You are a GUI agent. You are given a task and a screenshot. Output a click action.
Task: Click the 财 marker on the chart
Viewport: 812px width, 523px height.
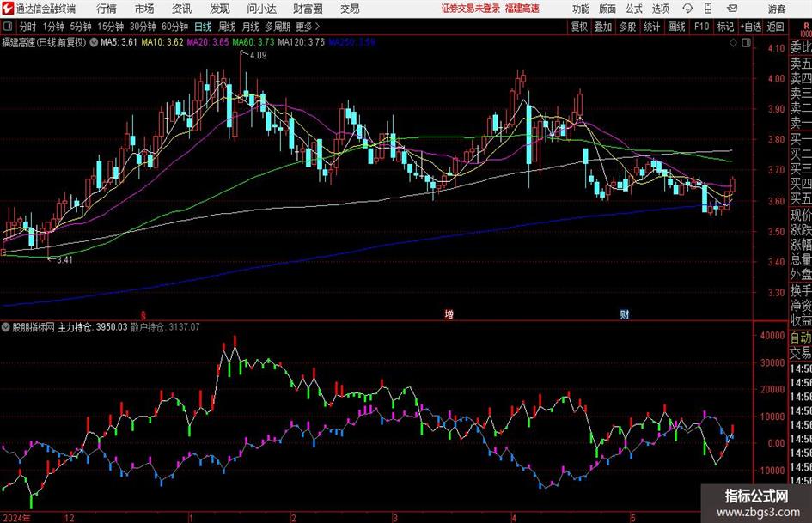coord(625,313)
